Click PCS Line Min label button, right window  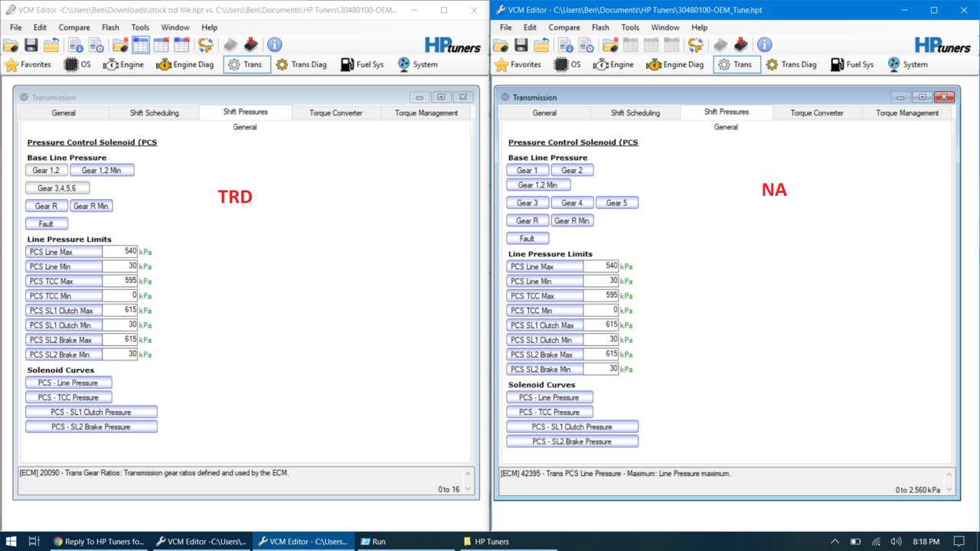[544, 281]
